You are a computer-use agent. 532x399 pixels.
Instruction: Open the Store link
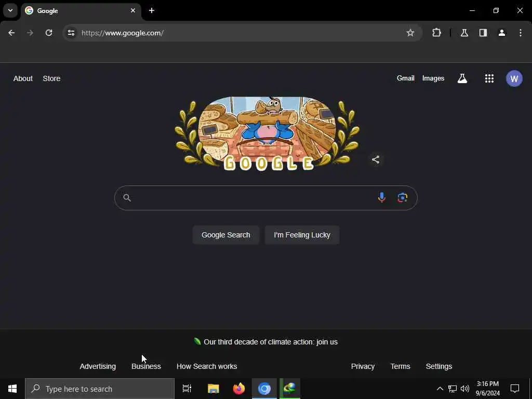tap(51, 78)
